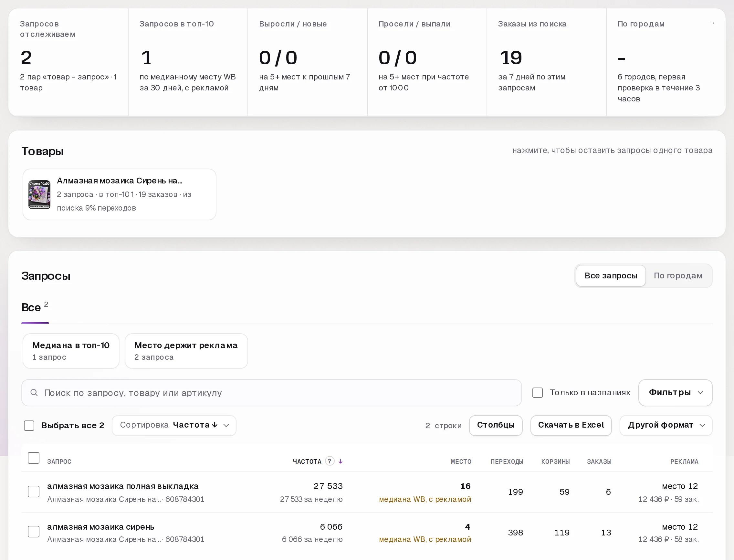Toggle the table header select-all checkbox
734x560 pixels.
click(33, 458)
